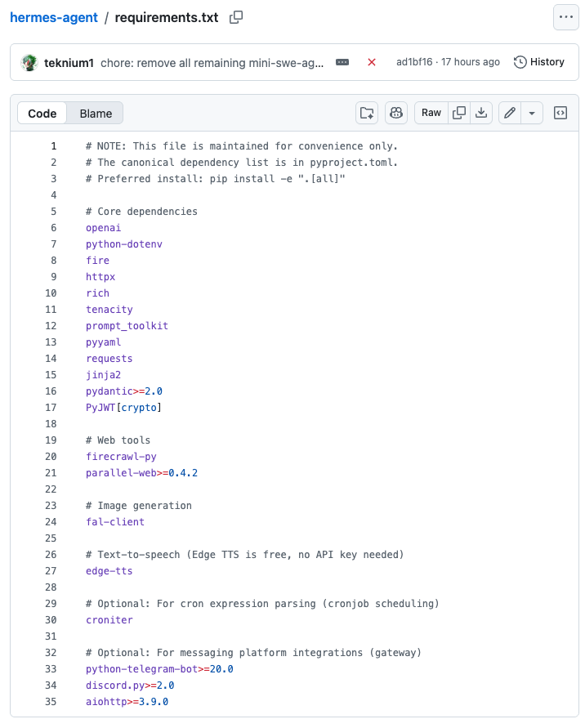View the failed checks red X status
The width and height of the screenshot is (585, 728).
[372, 62]
